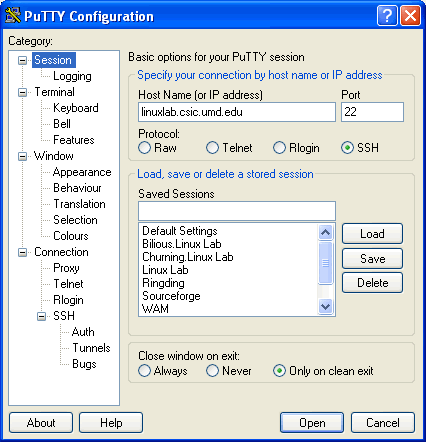426x442 pixels.
Task: Collapse the SSH subtree
Action: coord(41,316)
